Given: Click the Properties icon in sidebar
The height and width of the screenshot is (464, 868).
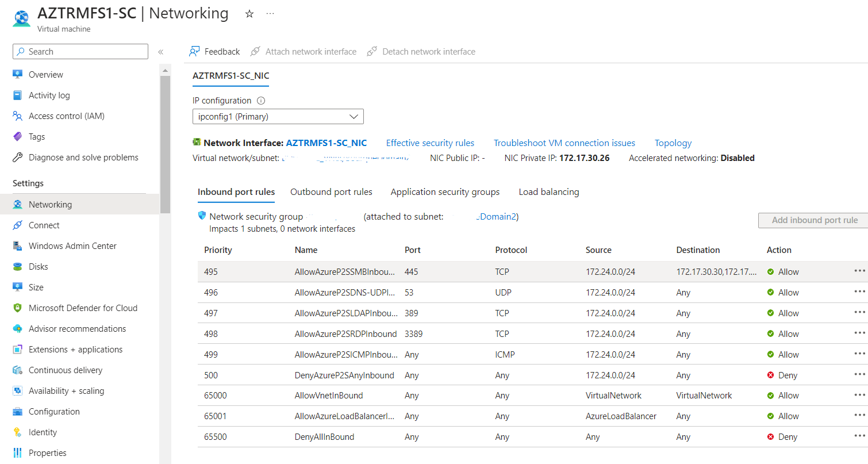Looking at the screenshot, I should click(17, 453).
